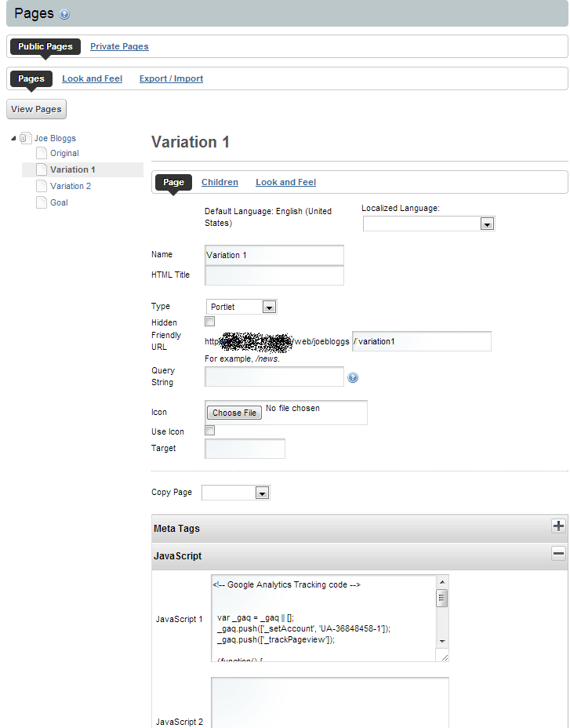Click the Choose File button
570x728 pixels.
(x=234, y=413)
